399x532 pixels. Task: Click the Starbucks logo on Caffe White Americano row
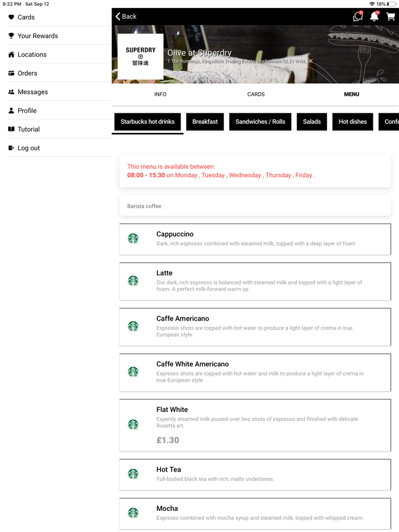pos(133,371)
